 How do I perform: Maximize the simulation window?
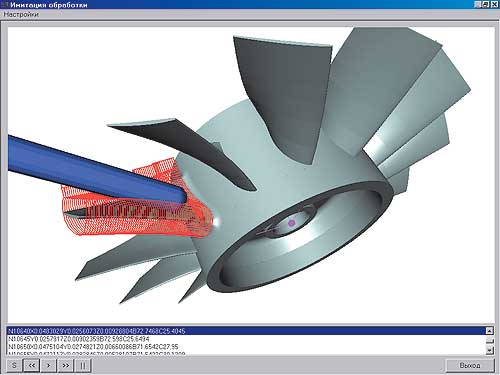(485, 4)
